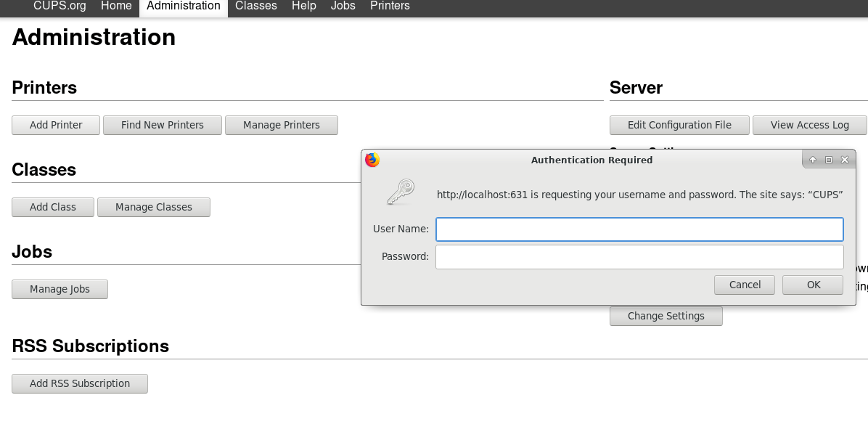Screen dimensions: 868x424
Task: Focus the Password input field
Action: pos(639,257)
